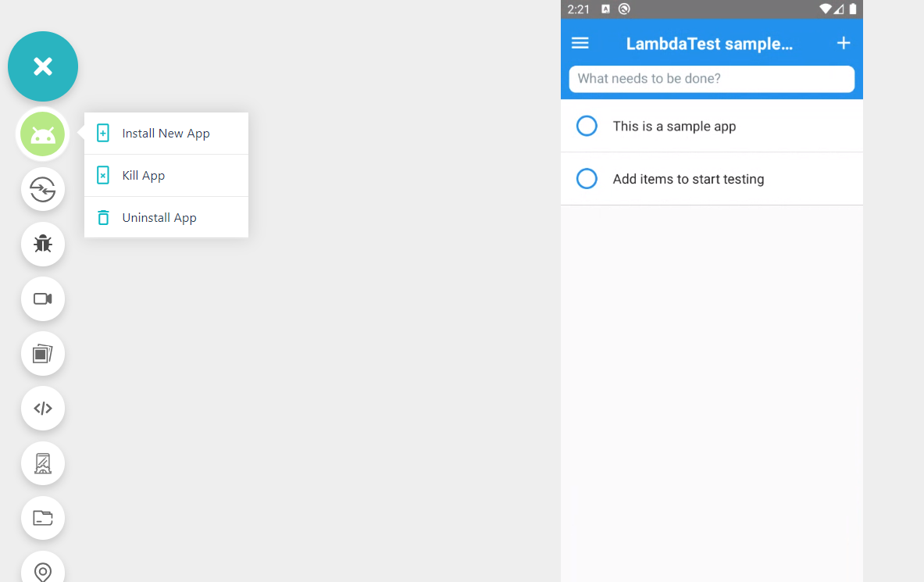
Task: Start video recording with camera icon
Action: point(43,298)
